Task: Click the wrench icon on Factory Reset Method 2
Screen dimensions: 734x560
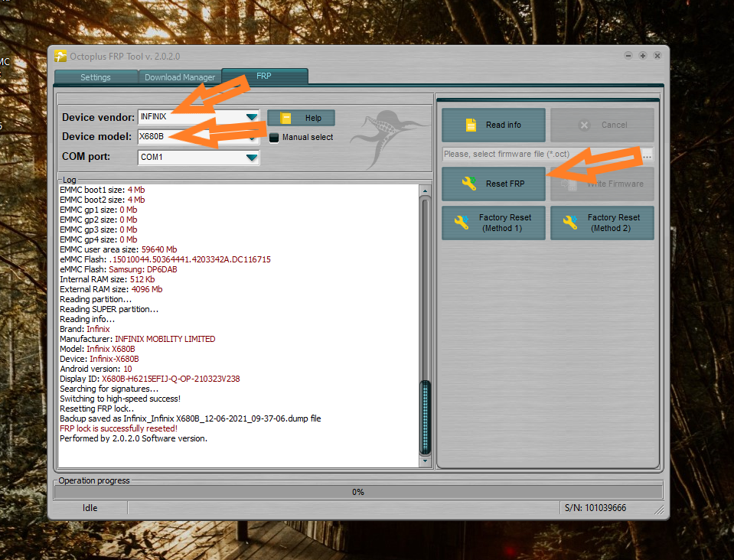Action: coord(570,222)
